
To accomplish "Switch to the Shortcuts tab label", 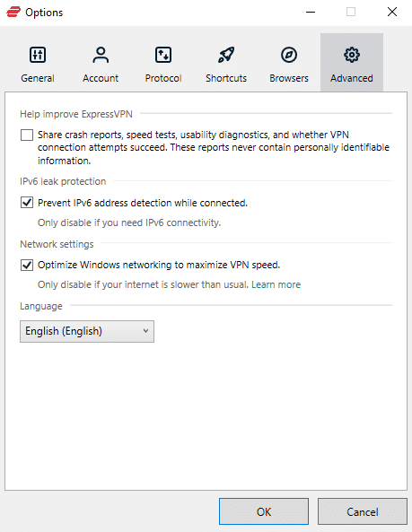I will 226,78.
